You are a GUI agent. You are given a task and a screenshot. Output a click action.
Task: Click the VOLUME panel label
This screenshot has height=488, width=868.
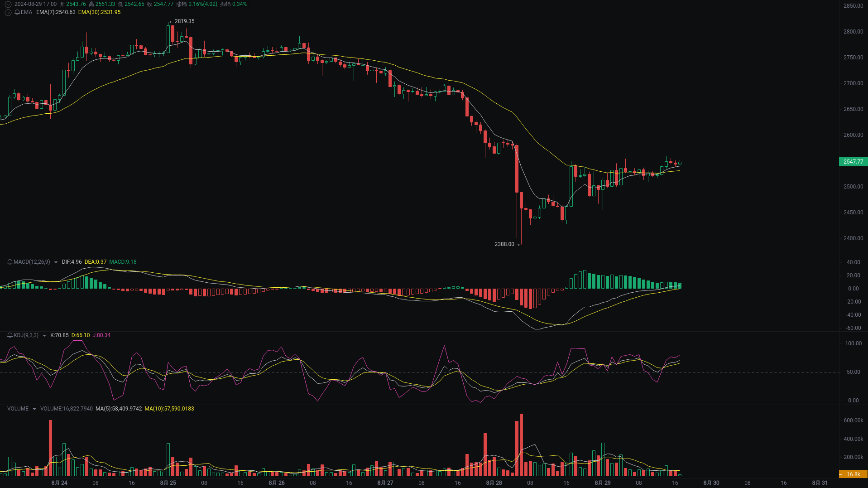click(x=18, y=408)
